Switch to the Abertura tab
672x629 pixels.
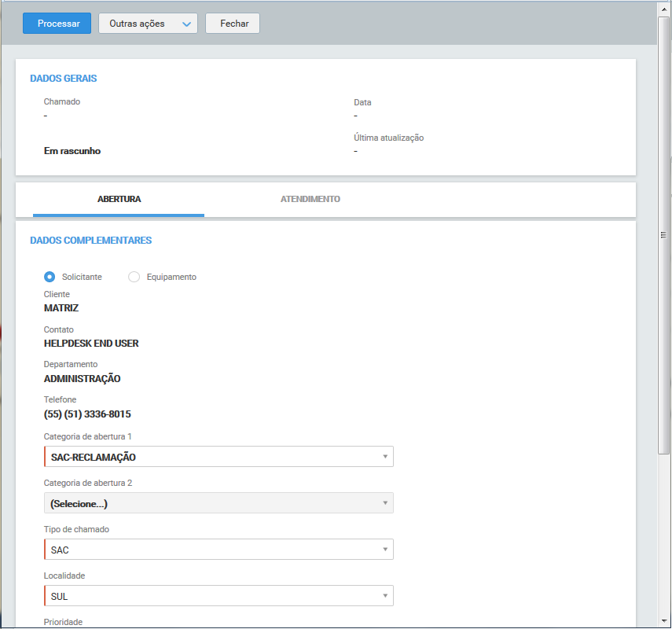119,200
